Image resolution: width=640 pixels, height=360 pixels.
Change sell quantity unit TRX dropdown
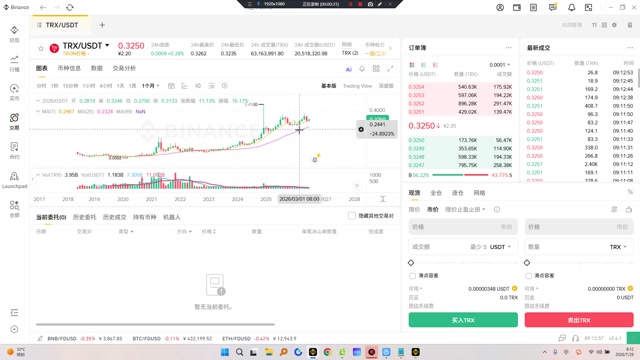(x=618, y=247)
